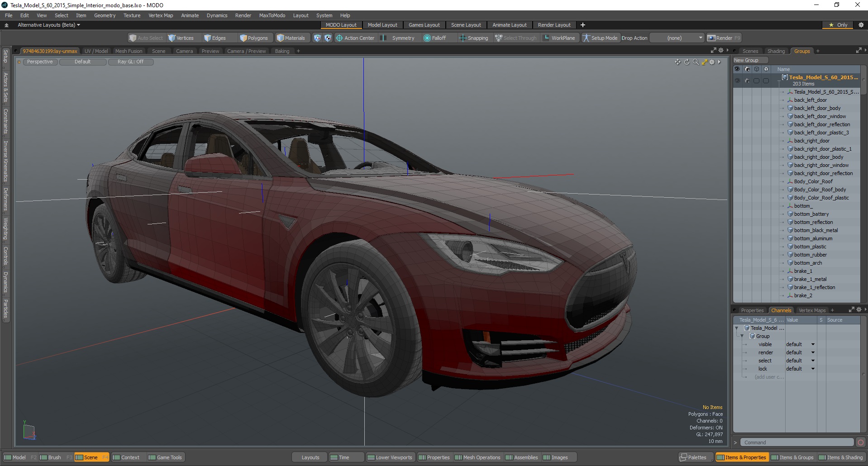Open lock channel default dropdown

point(801,369)
